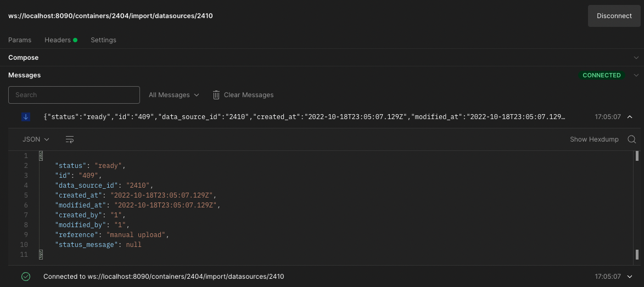
Task: Click the CONNECTED status badge
Action: pyautogui.click(x=601, y=75)
